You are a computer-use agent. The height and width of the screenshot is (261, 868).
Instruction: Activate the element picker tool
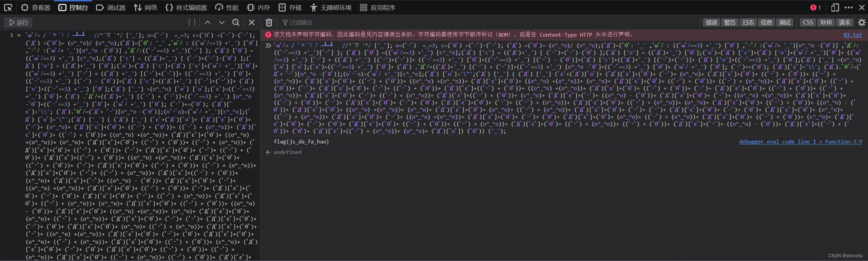[8, 7]
